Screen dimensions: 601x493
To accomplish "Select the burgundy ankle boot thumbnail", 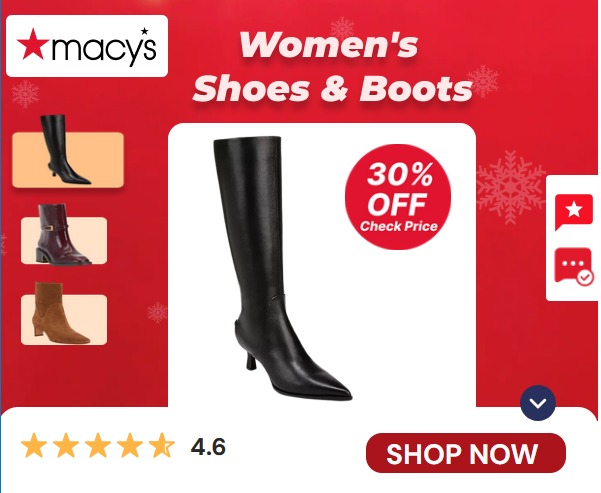I will click(64, 235).
